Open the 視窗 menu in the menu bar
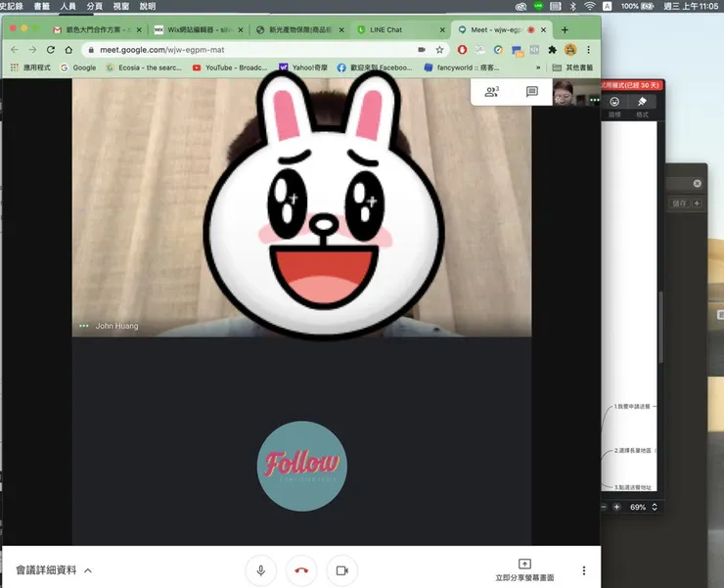 coord(121,6)
